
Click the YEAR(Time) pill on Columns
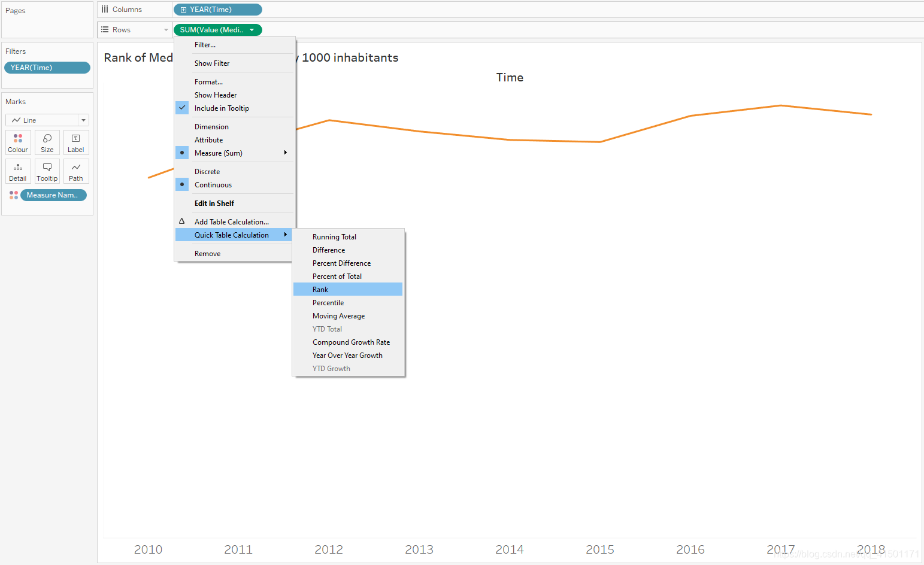[218, 10]
